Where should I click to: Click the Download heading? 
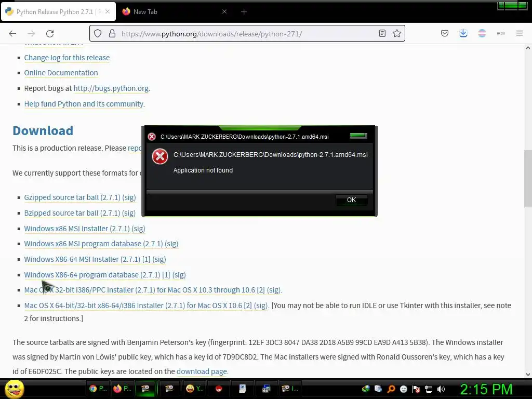point(43,130)
